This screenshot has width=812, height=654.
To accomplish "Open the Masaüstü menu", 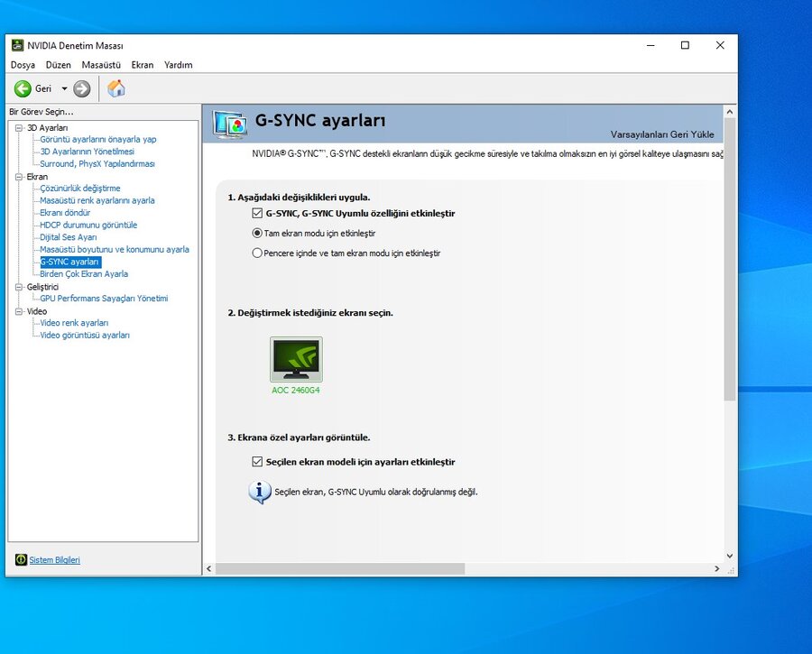I will click(101, 65).
